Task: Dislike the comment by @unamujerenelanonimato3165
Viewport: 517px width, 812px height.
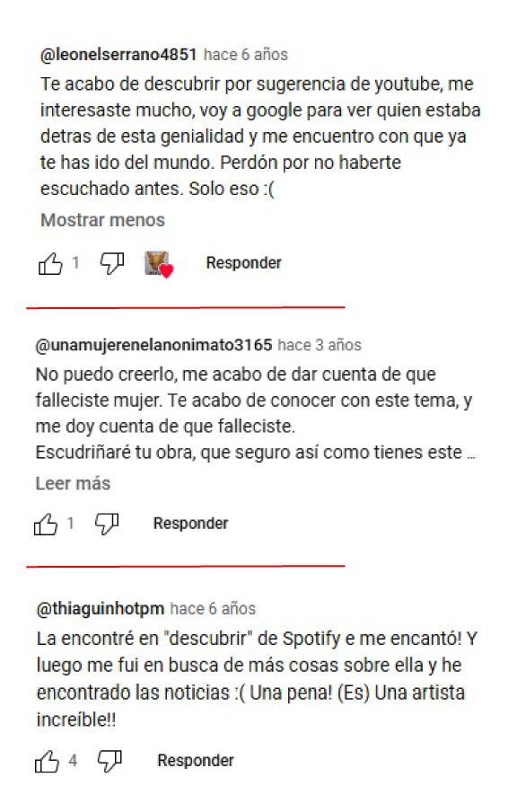Action: coord(107,524)
